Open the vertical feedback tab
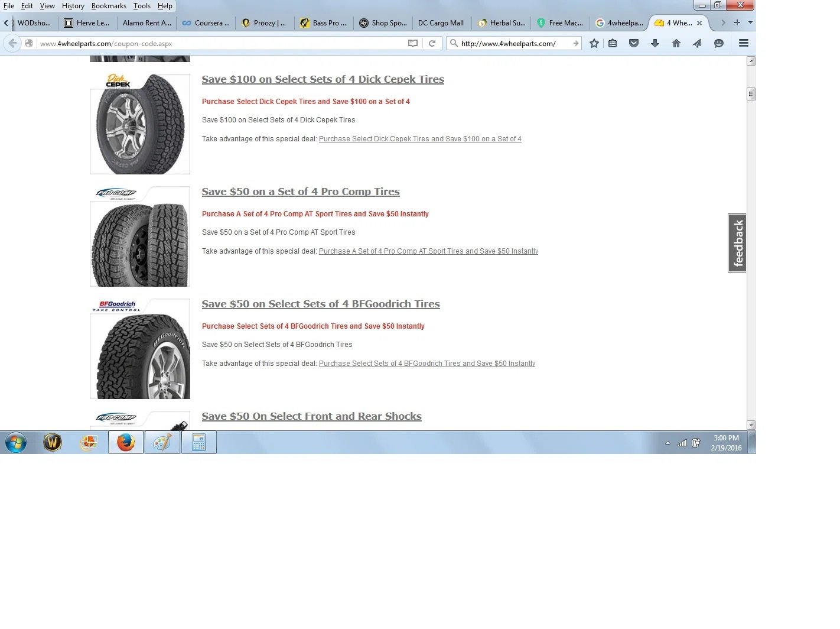This screenshot has width=840, height=629. 737,243
